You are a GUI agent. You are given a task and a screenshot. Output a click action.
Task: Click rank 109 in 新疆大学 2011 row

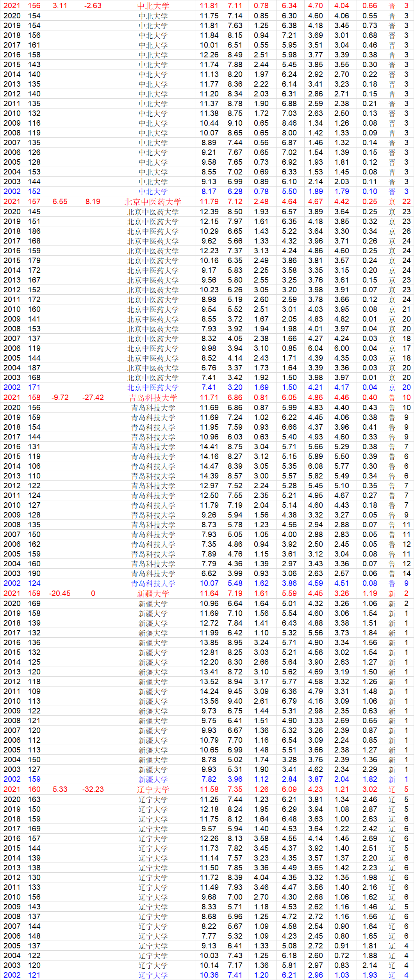pos(34,692)
